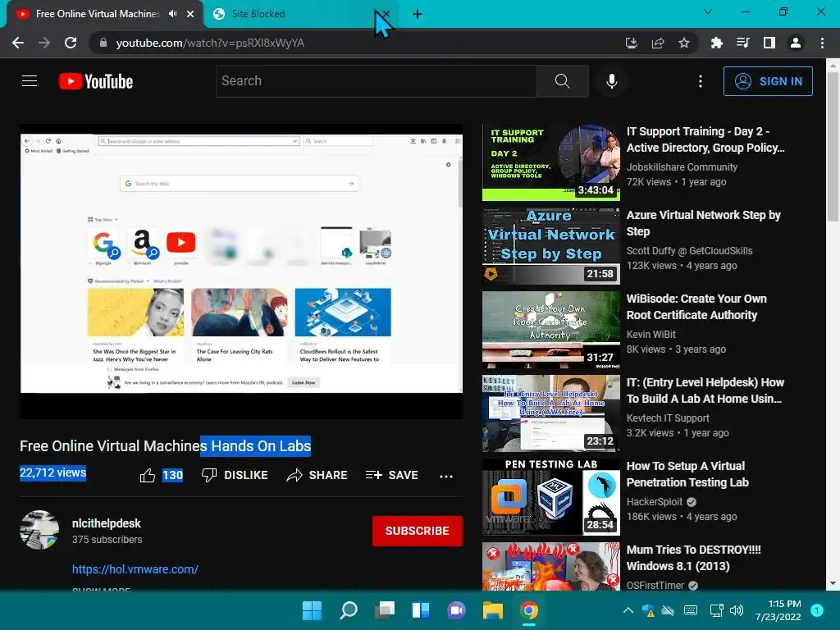Open tab search chevron dropdown
Image resolution: width=840 pixels, height=630 pixels.
coord(708,11)
